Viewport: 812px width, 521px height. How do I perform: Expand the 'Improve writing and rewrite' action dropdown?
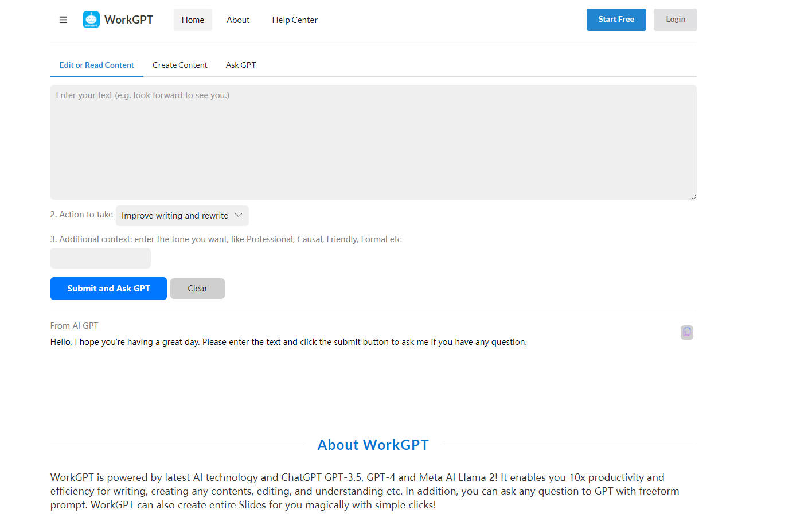182,216
